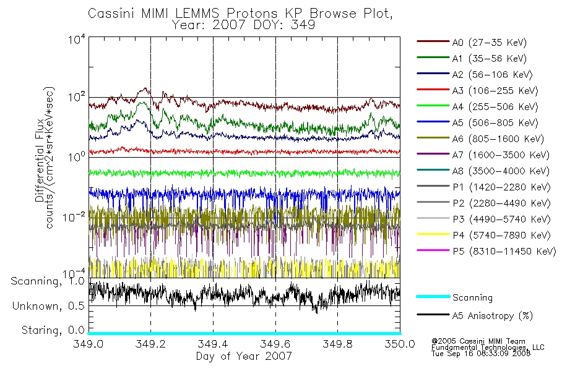Image resolution: width=588 pixels, height=371 pixels.
Task: Click the olive A6 legend line
Action: pos(433,138)
